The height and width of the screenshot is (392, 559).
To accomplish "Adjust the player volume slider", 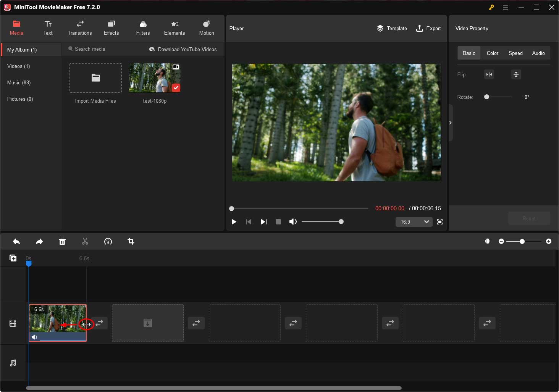I will (x=322, y=222).
